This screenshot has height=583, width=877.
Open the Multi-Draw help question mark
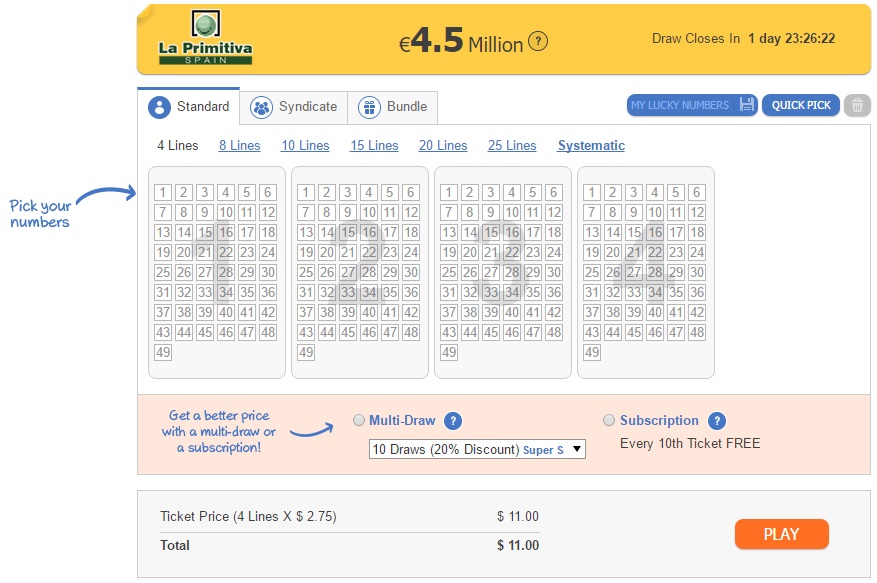click(x=453, y=421)
